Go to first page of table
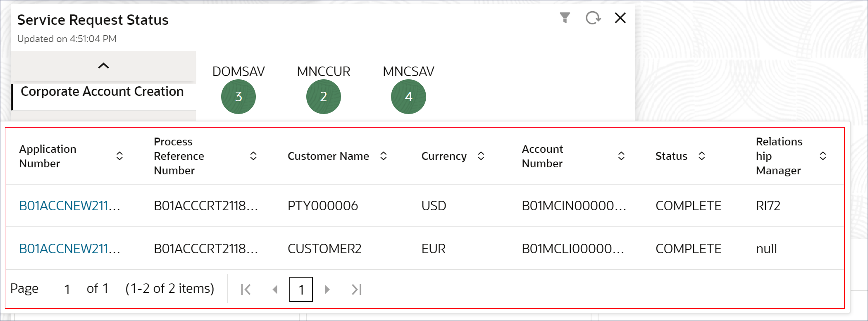The height and width of the screenshot is (321, 868). point(246,290)
